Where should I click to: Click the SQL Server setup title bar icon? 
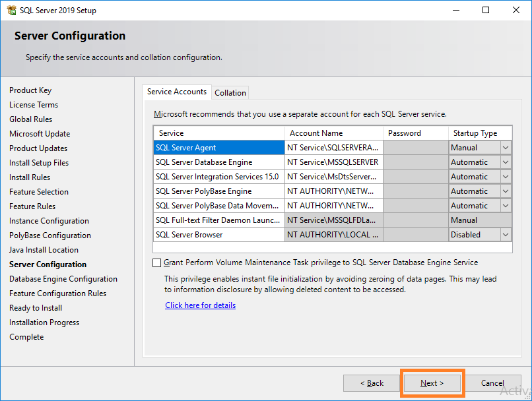click(11, 10)
